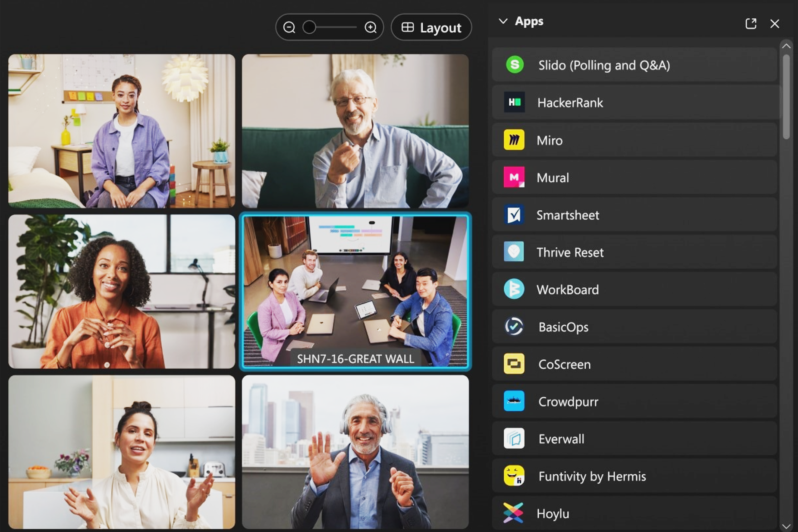Click the Apps scrollbar up arrow

[786, 46]
